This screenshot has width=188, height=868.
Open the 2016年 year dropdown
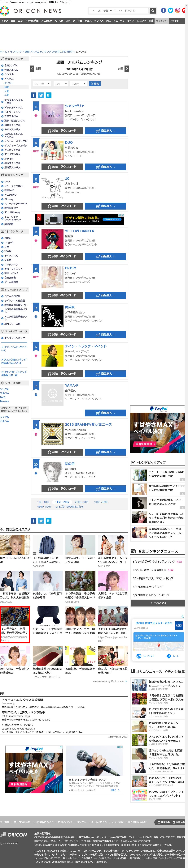pyautogui.click(x=42, y=84)
